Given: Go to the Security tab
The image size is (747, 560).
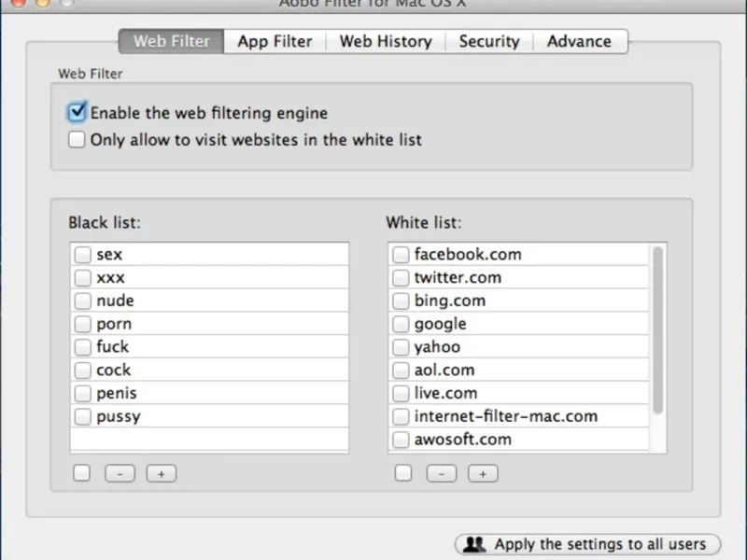Looking at the screenshot, I should (x=489, y=41).
